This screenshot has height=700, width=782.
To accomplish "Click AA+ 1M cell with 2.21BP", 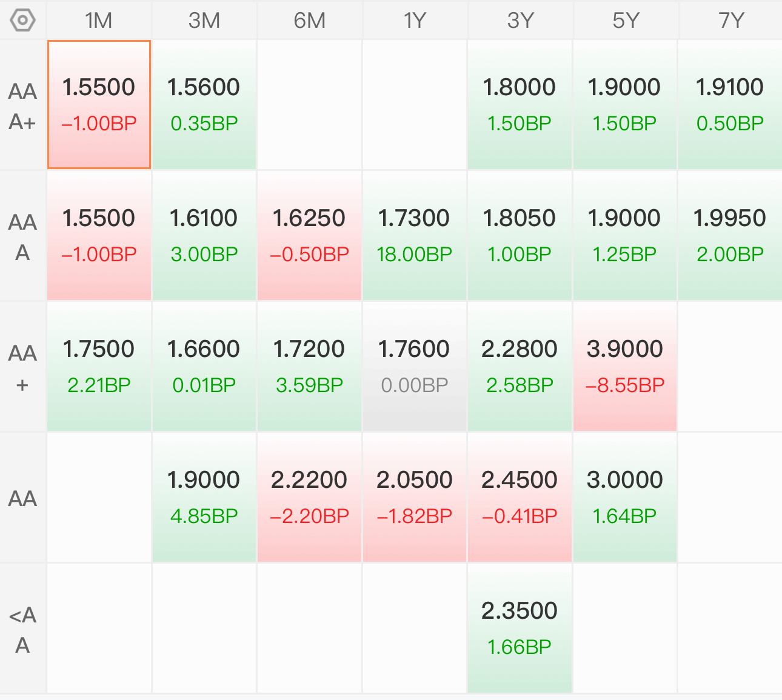I will pyautogui.click(x=99, y=367).
